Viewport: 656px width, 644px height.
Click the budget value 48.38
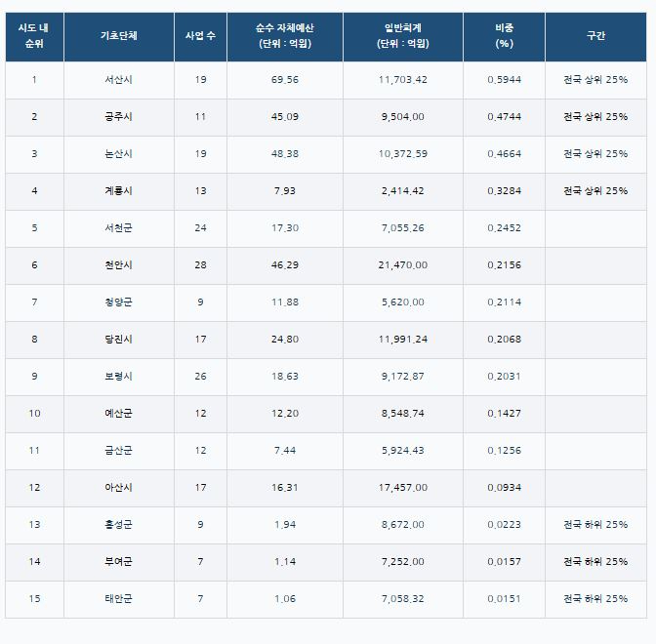(x=285, y=154)
